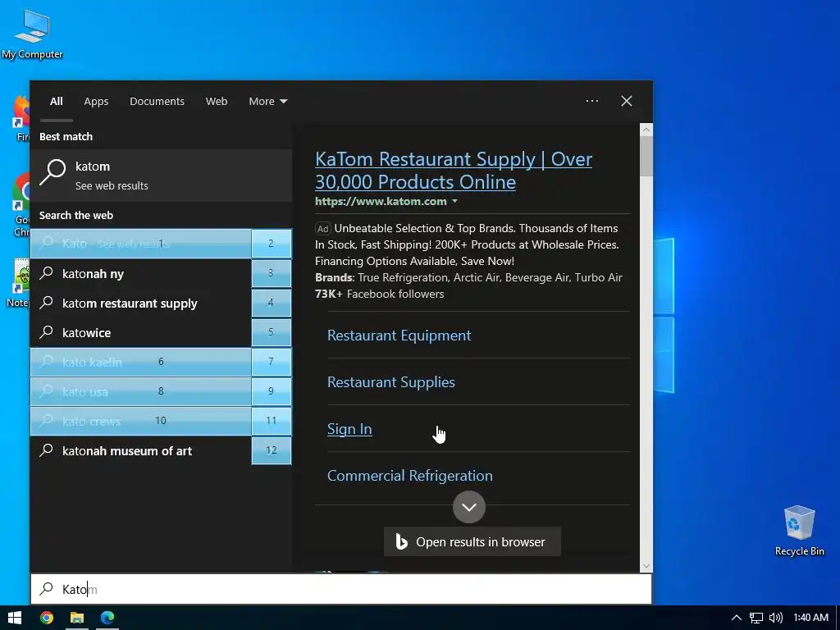The height and width of the screenshot is (630, 840).
Task: Click the Ad label badge
Action: [x=322, y=229]
